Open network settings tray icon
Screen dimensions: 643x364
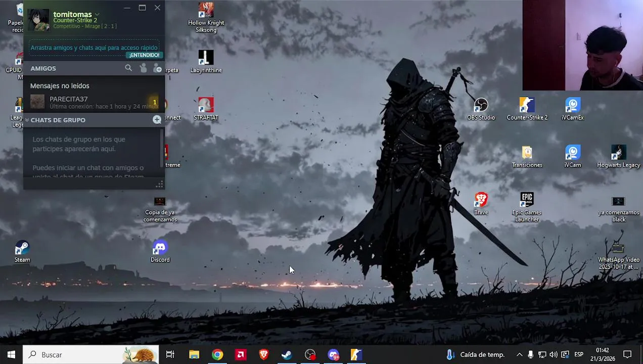[542, 355]
